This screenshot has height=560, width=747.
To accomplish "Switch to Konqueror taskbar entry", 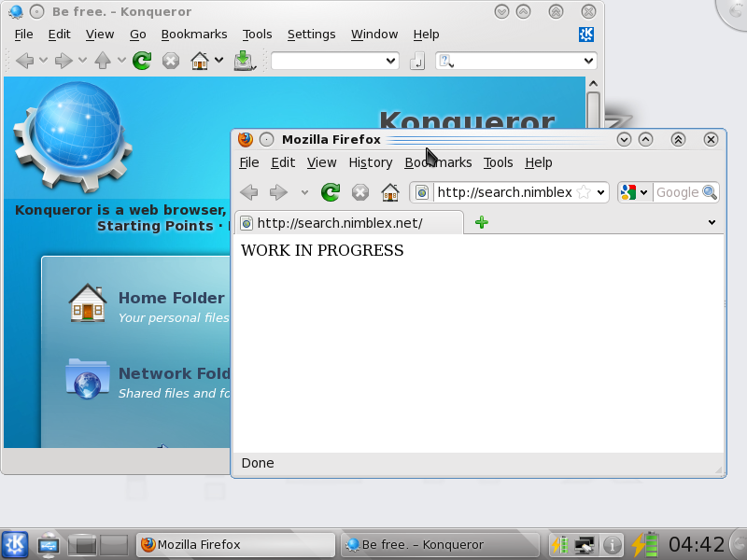I will pos(440,545).
